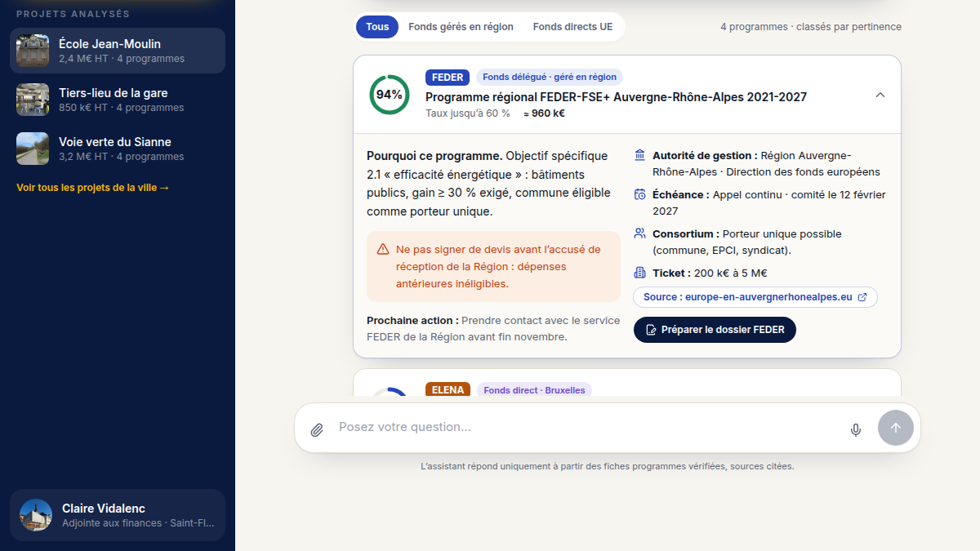Click the Consortium people icon
980x551 pixels.
pos(639,233)
